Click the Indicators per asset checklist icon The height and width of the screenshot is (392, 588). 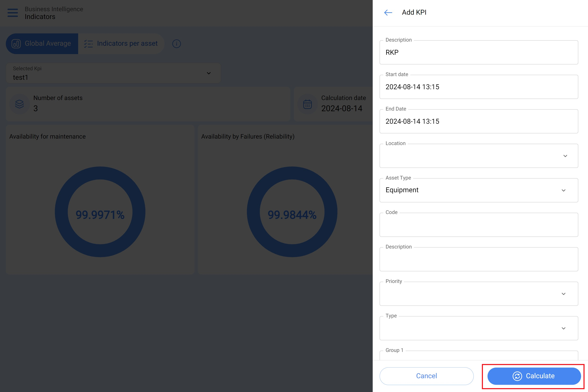click(x=88, y=44)
